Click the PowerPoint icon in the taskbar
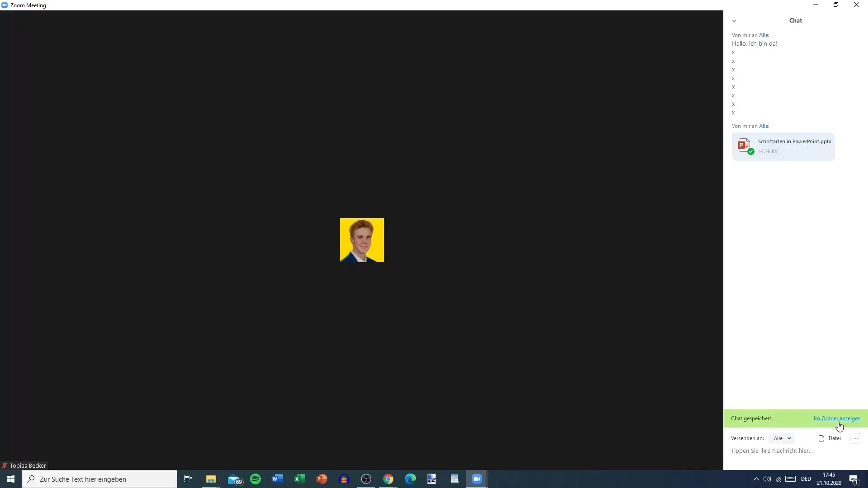868x488 pixels. tap(322, 479)
